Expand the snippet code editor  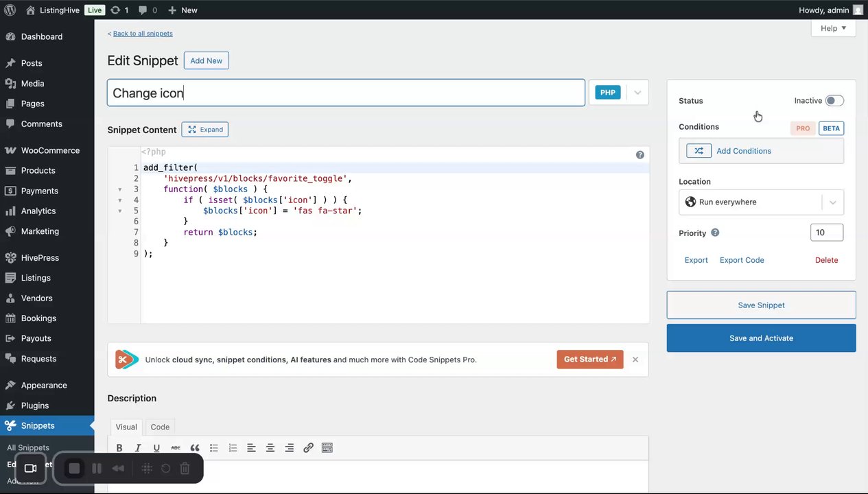tap(205, 129)
